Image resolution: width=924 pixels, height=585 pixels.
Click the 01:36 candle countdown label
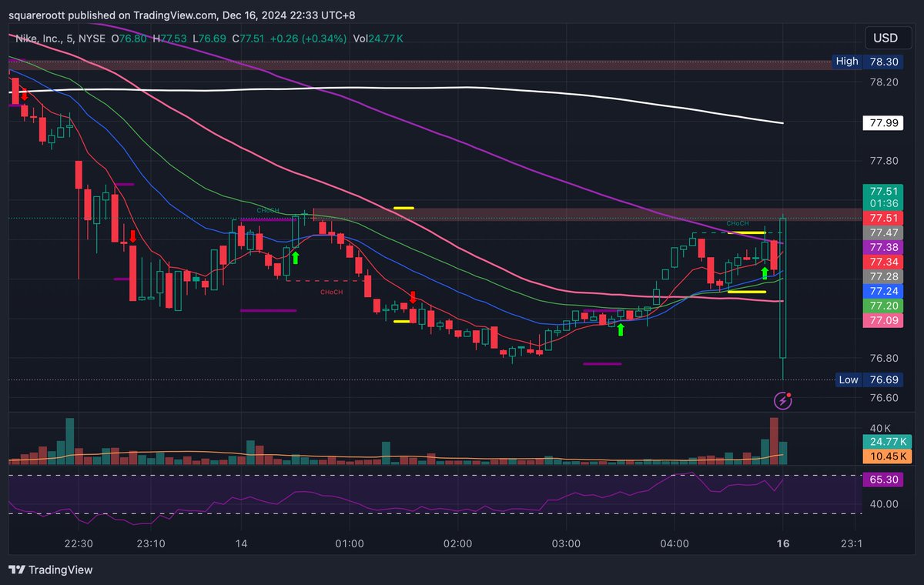[882, 203]
